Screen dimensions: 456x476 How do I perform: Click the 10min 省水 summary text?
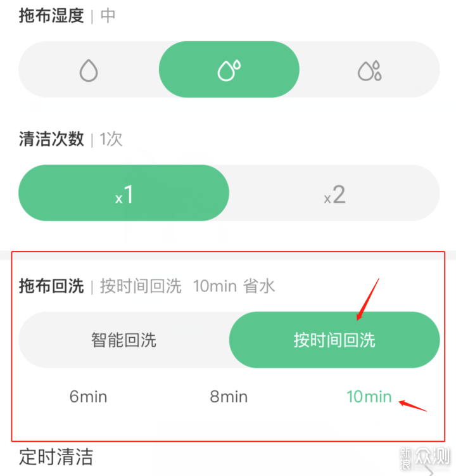(234, 286)
